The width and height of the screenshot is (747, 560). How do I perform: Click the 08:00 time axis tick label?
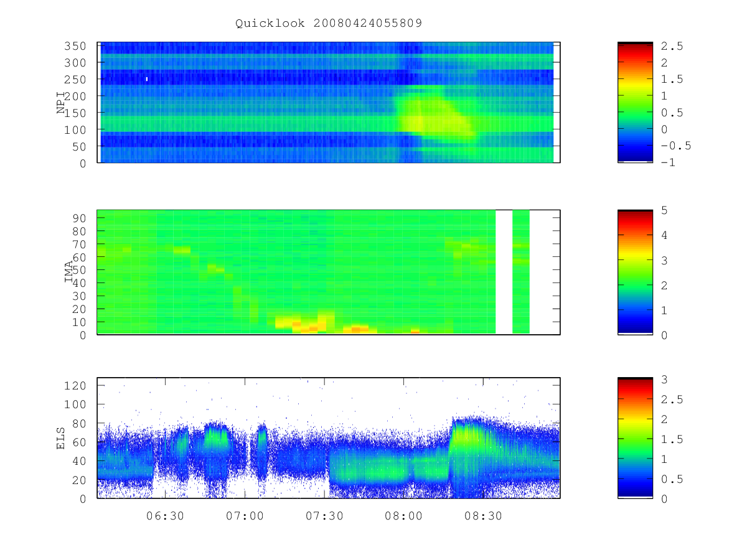403,516
